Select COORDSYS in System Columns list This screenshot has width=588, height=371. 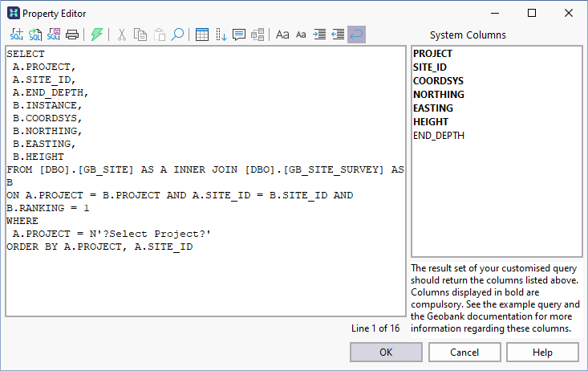(438, 81)
